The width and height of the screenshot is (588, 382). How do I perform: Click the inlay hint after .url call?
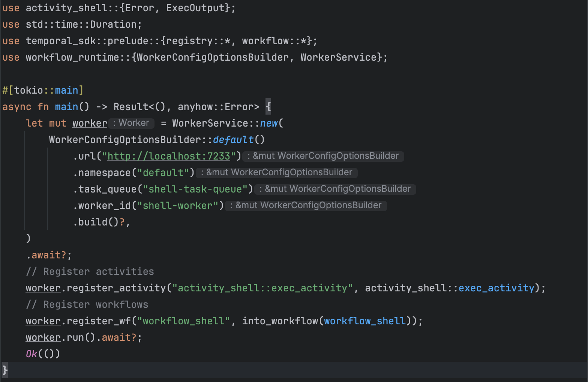point(323,156)
